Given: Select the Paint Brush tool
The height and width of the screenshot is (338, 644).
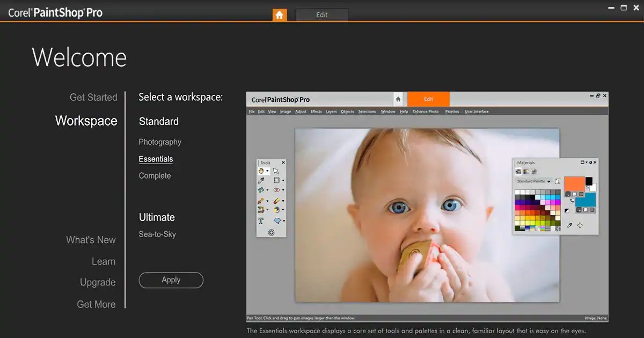Looking at the screenshot, I should point(261,200).
